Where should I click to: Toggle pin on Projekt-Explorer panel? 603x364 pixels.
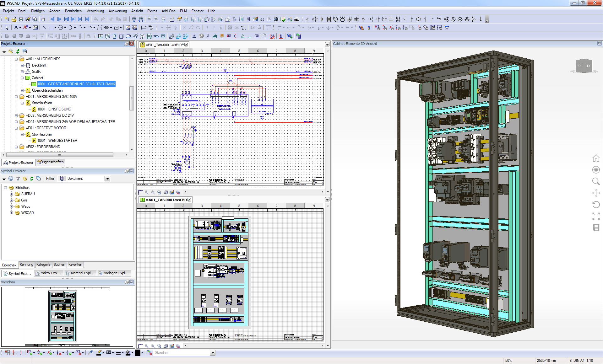tap(127, 44)
